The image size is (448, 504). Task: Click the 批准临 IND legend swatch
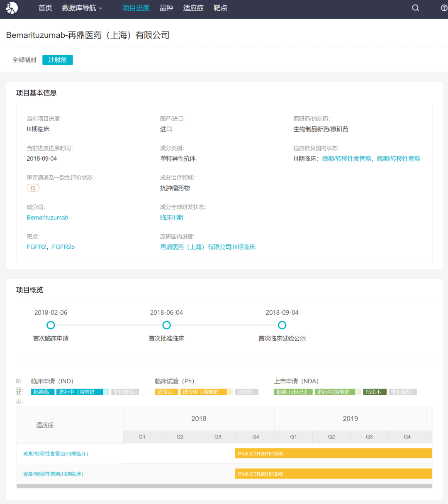tap(43, 392)
